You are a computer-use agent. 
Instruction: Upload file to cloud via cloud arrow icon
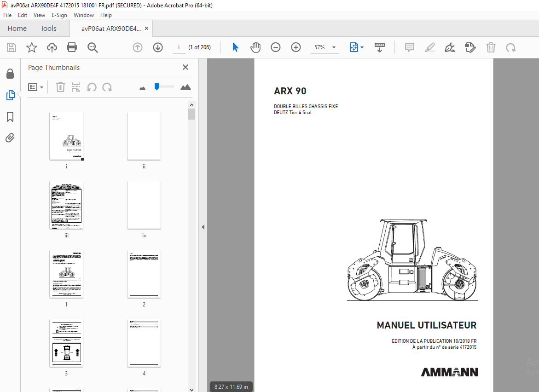point(52,47)
